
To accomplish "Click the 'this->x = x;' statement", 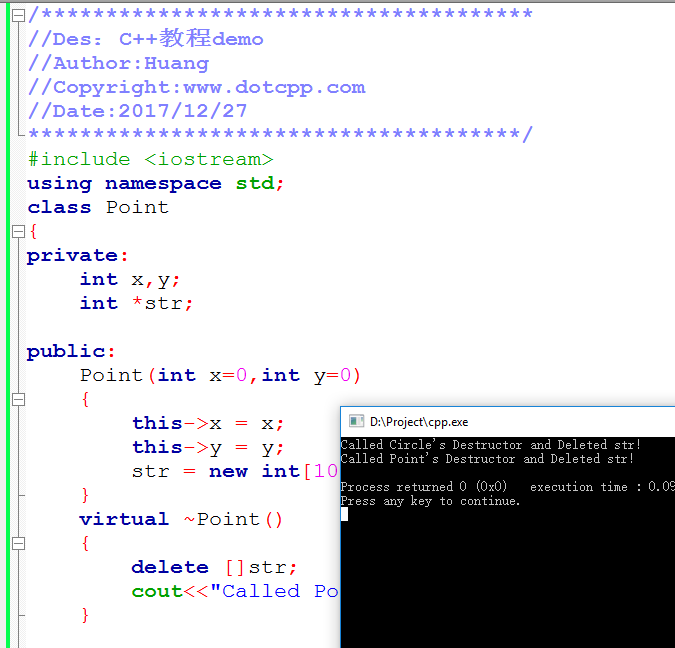I will coord(208,423).
